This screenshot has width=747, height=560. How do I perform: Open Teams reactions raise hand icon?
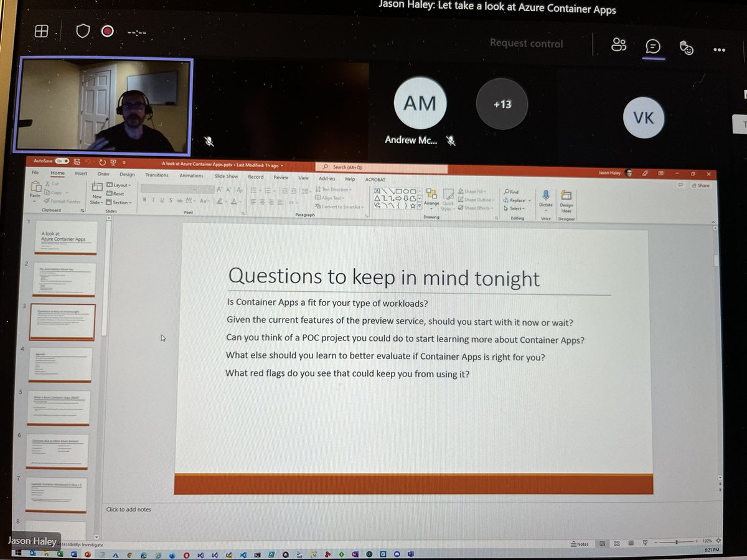(686, 47)
